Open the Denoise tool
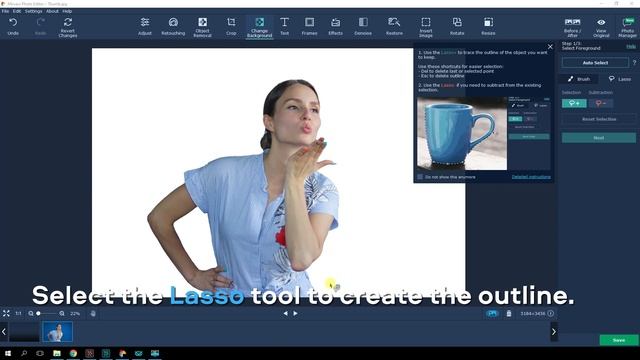640x360 pixels. point(363,27)
